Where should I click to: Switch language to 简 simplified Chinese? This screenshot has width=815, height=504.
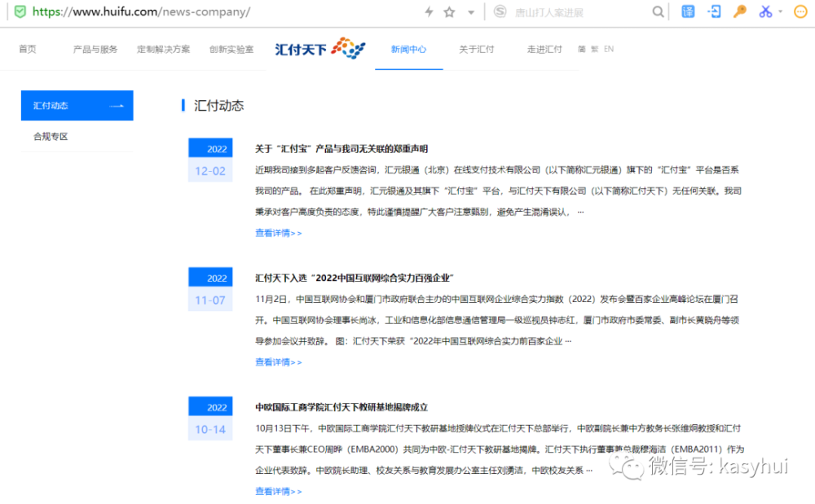click(582, 50)
